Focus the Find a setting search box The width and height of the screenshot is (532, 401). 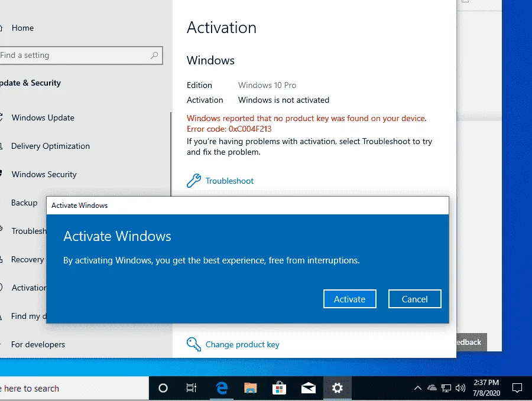[x=81, y=56]
